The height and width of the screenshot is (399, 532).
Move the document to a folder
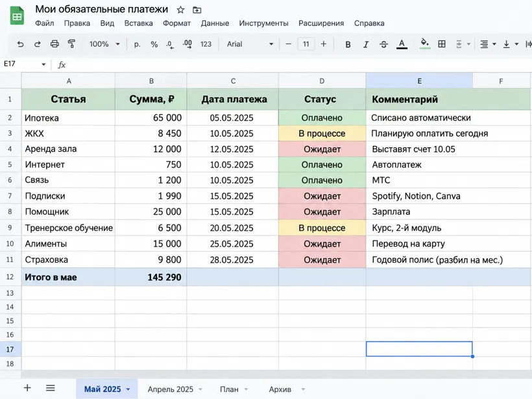(197, 10)
